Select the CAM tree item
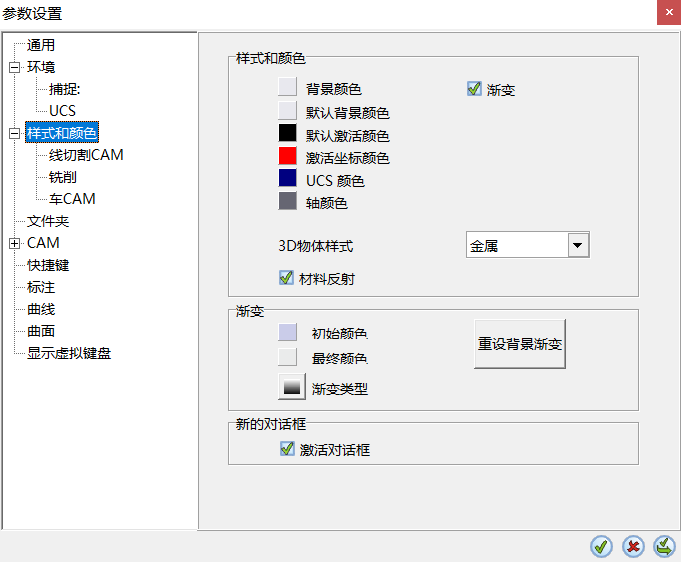 click(43, 243)
